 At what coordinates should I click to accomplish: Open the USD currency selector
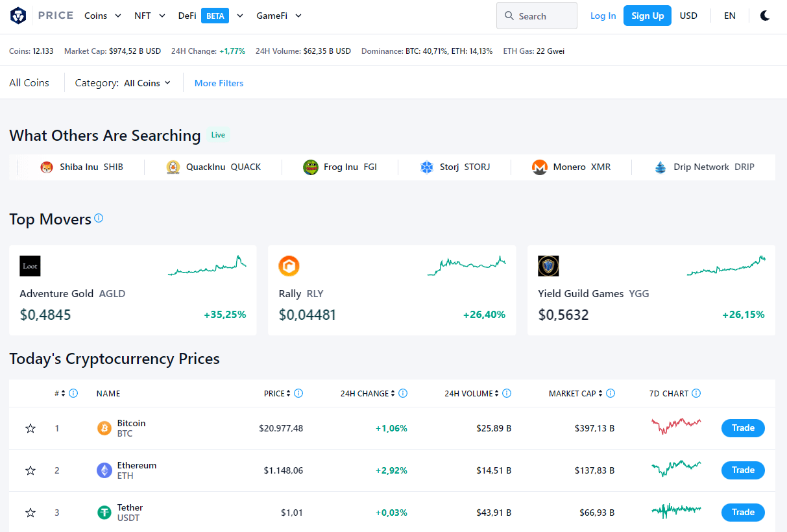coord(688,16)
